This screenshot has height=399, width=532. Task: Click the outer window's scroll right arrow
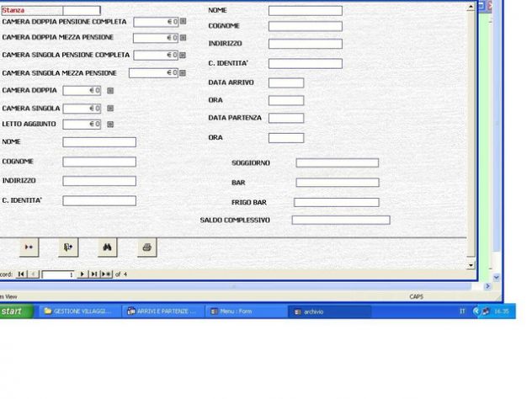487,286
